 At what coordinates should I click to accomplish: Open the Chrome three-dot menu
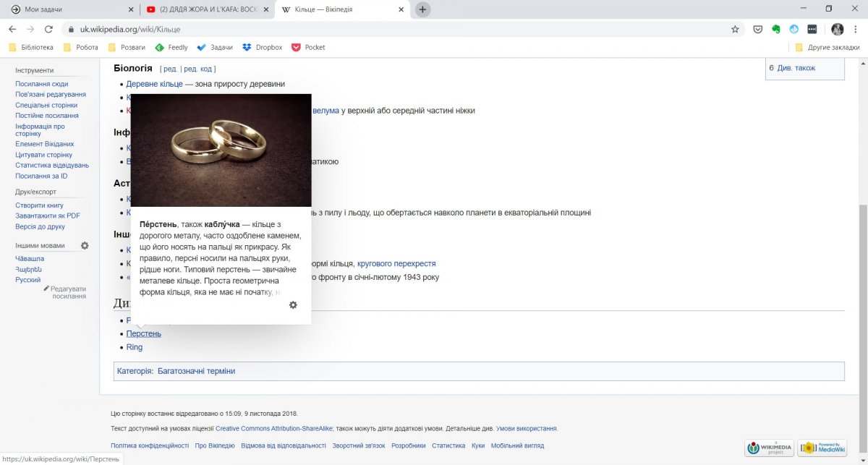click(x=856, y=30)
